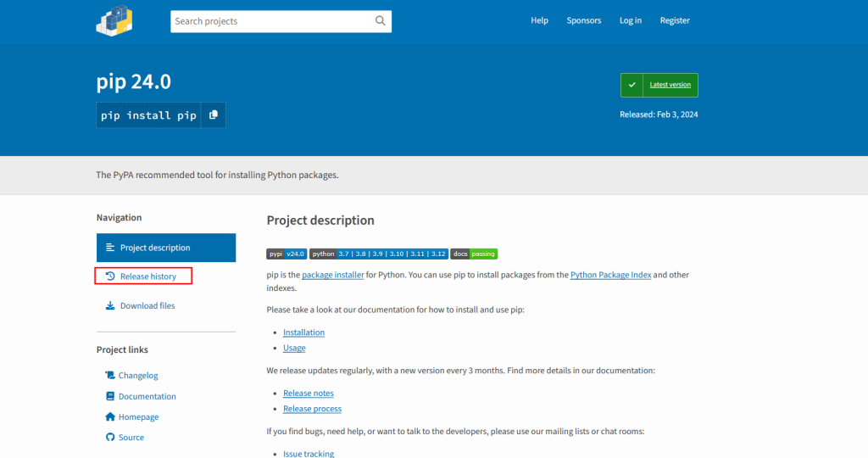Click the Download files icon
868x458 pixels.
click(x=109, y=305)
